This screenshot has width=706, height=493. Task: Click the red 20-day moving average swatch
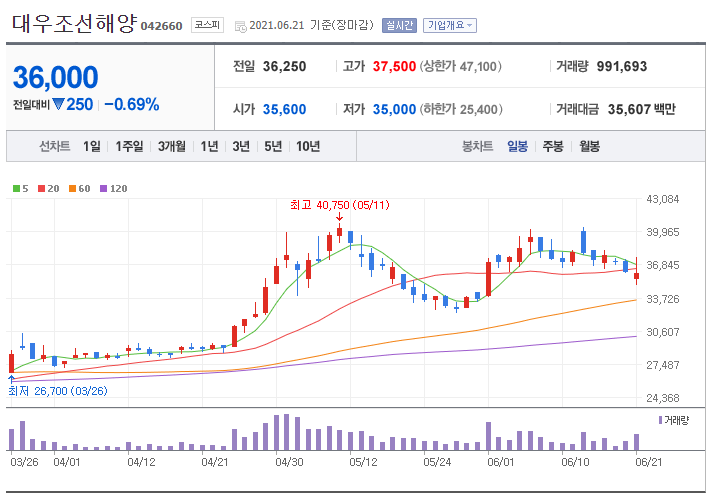41,189
